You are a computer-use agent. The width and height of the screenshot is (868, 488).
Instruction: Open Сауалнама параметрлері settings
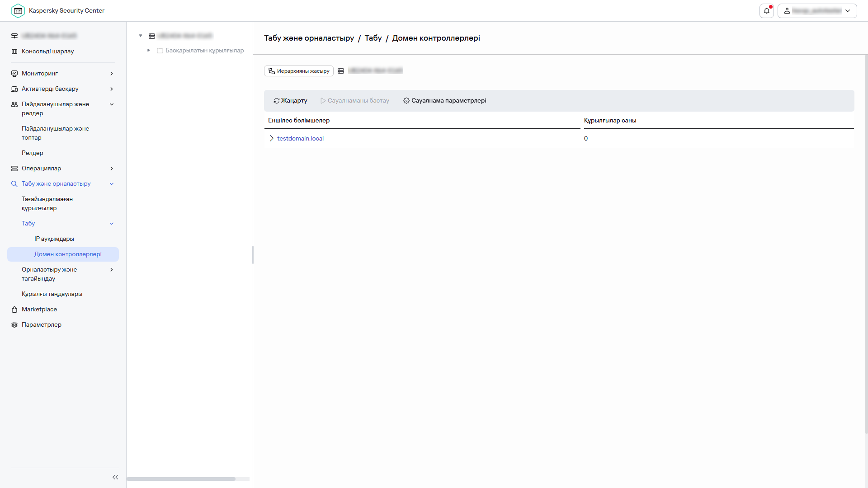pos(444,101)
